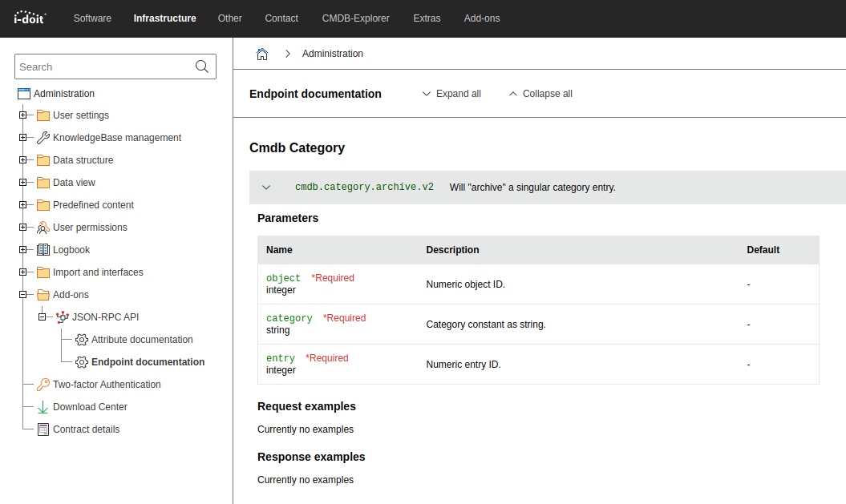Click the User permissions icon
The image size is (846, 504).
click(x=43, y=227)
